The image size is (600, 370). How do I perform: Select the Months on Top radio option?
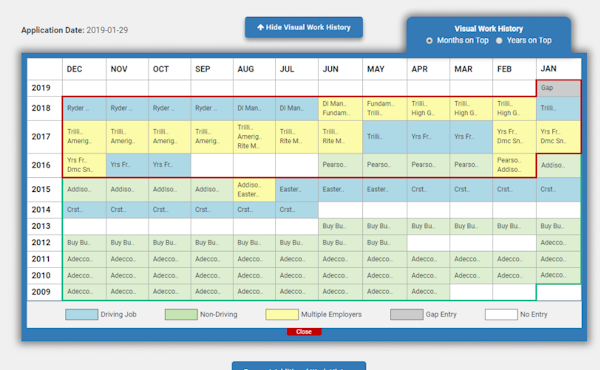[429, 41]
